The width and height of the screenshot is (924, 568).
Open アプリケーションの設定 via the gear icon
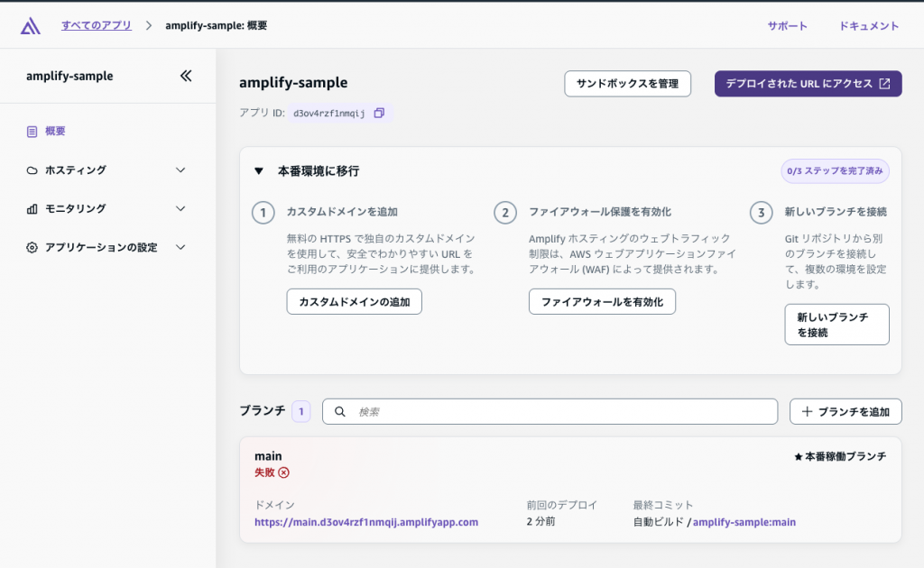33,247
